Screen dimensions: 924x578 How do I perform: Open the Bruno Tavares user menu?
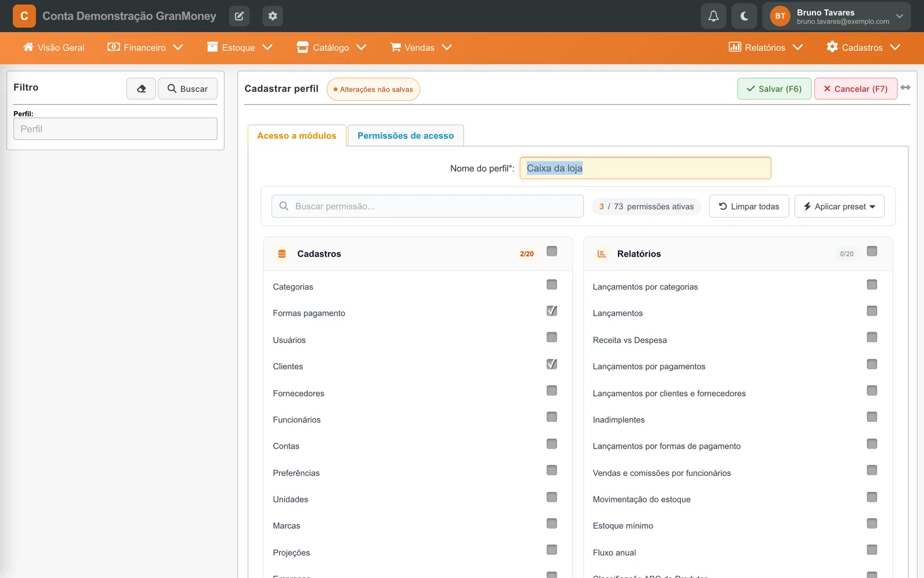click(837, 16)
